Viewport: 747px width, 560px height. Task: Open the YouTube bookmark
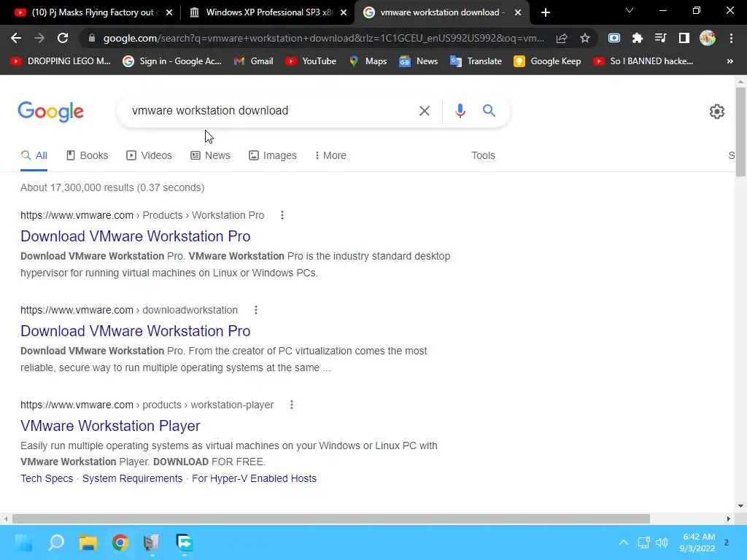pos(311,61)
